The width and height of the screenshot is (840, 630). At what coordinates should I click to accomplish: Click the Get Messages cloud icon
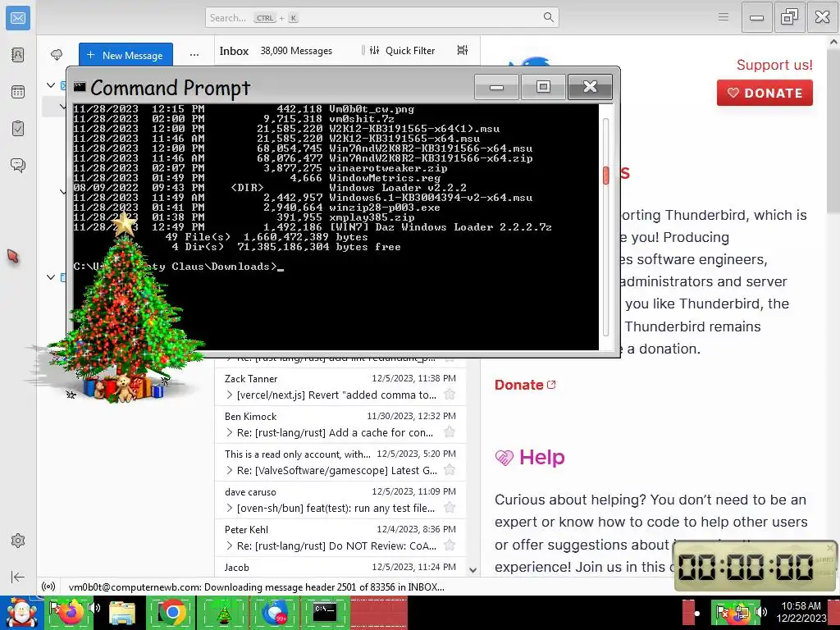[57, 55]
